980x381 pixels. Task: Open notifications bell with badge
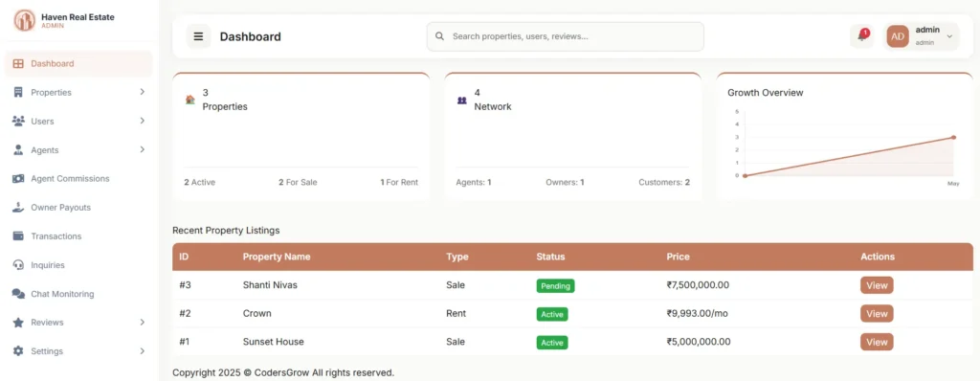[x=862, y=35]
